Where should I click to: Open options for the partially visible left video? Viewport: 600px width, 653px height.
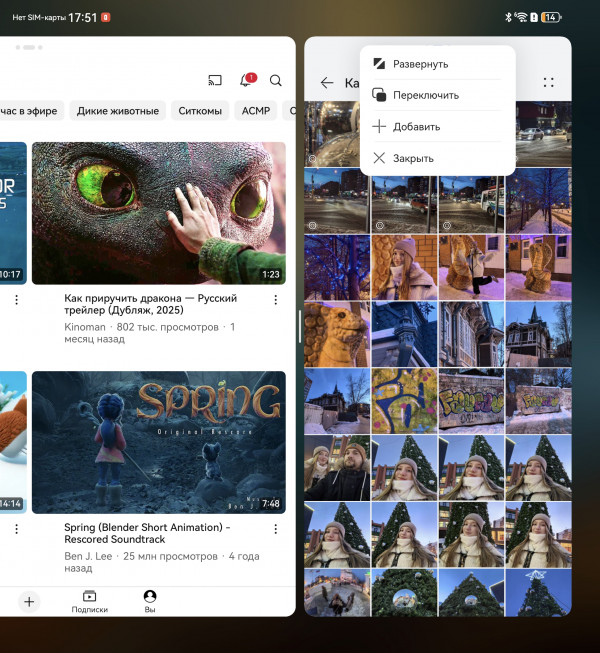pos(17,300)
